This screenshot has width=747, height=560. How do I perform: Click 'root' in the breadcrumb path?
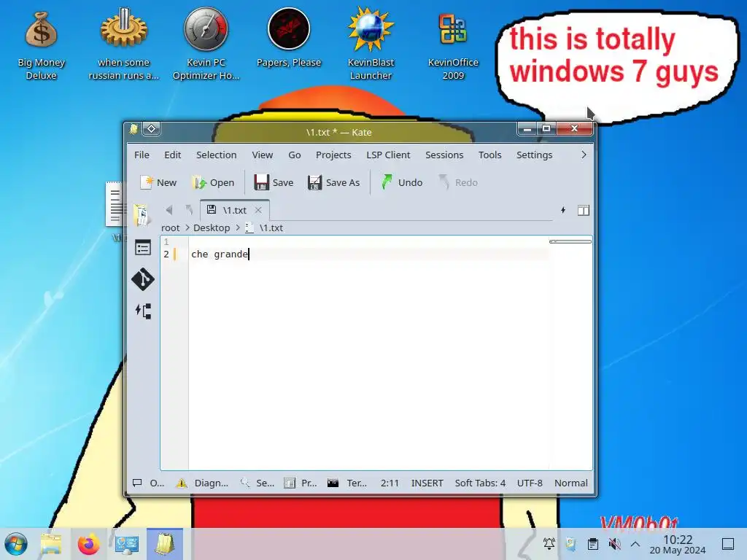click(x=171, y=228)
